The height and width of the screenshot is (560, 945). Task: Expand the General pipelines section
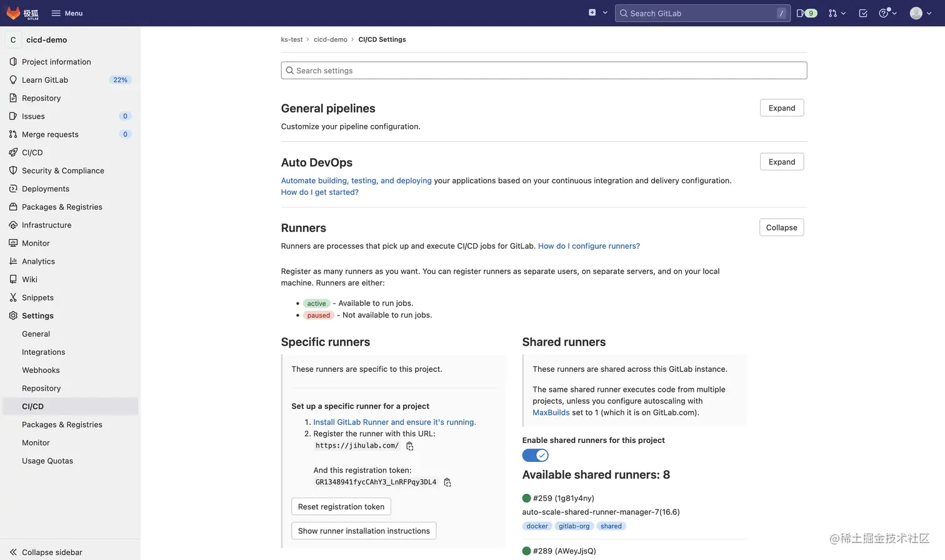tap(782, 108)
